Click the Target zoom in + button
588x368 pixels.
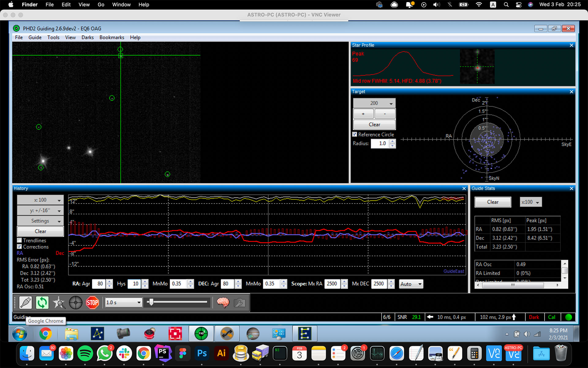click(x=363, y=114)
